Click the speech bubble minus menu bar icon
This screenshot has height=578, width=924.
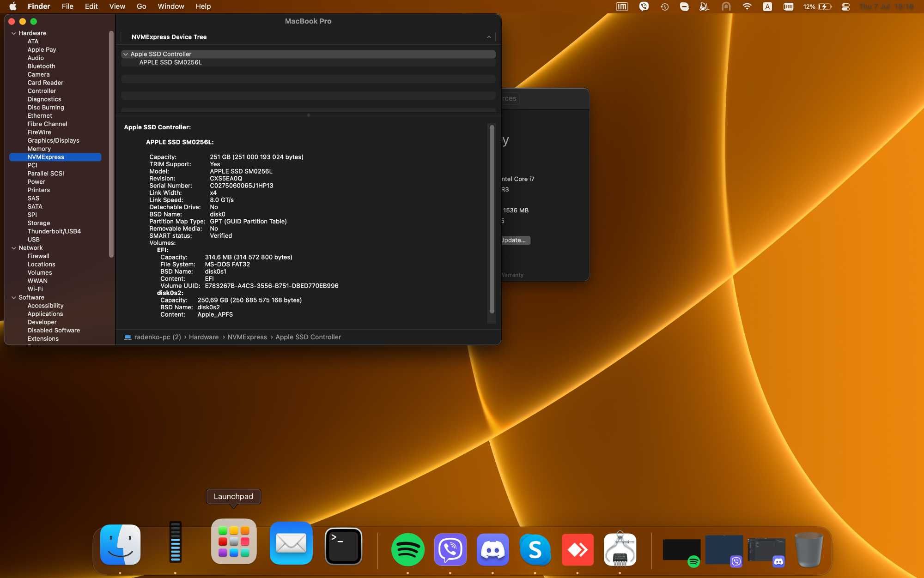(685, 6)
